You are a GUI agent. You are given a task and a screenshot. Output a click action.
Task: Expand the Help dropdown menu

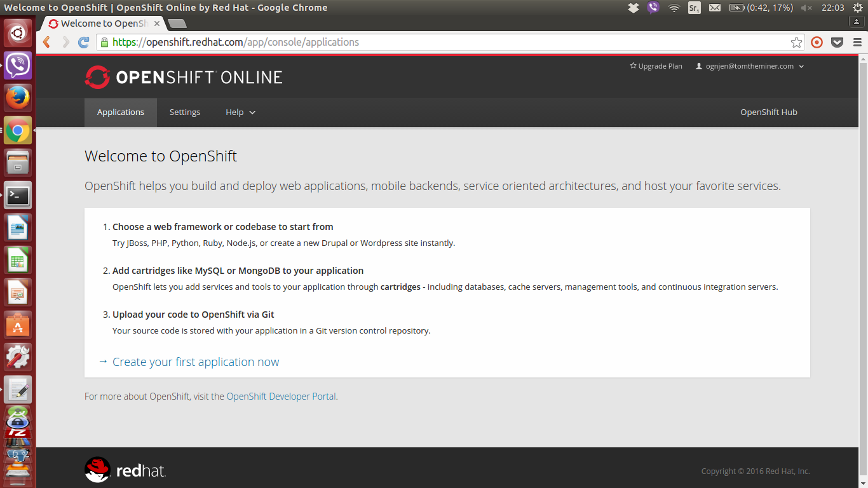point(240,112)
